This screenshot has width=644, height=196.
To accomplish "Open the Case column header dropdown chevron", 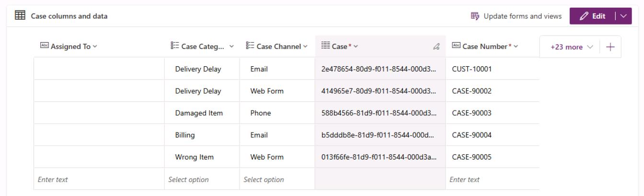I will point(356,46).
